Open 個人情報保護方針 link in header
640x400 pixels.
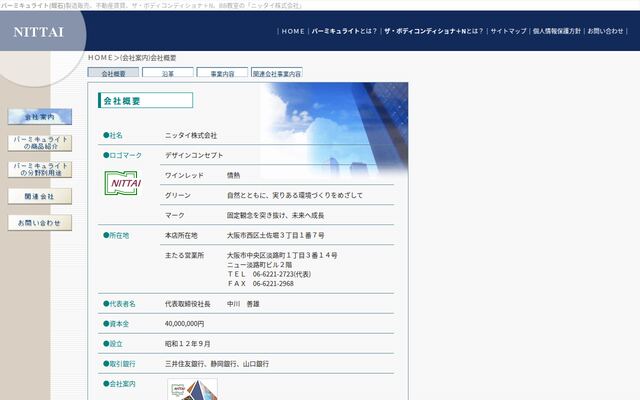pos(557,31)
